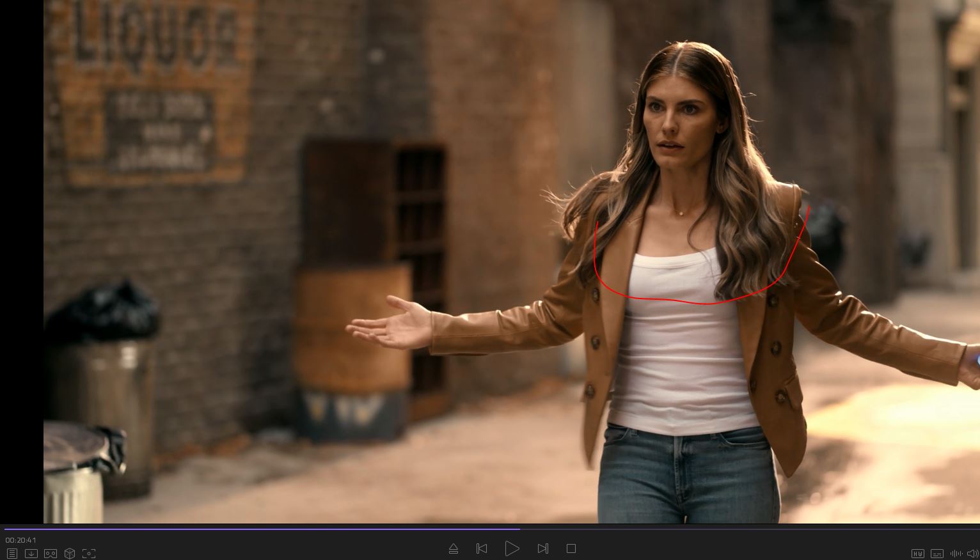This screenshot has height=560, width=980.
Task: Skip to the previous track
Action: pos(482,548)
